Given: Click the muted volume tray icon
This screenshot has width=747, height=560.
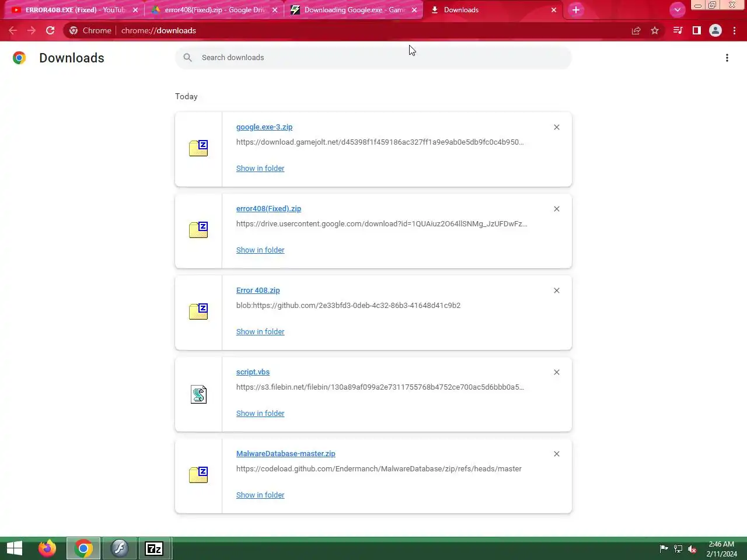Looking at the screenshot, I should [692, 549].
